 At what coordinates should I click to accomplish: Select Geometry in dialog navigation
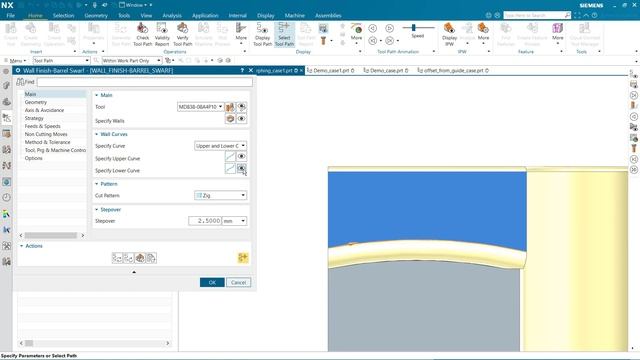click(36, 102)
